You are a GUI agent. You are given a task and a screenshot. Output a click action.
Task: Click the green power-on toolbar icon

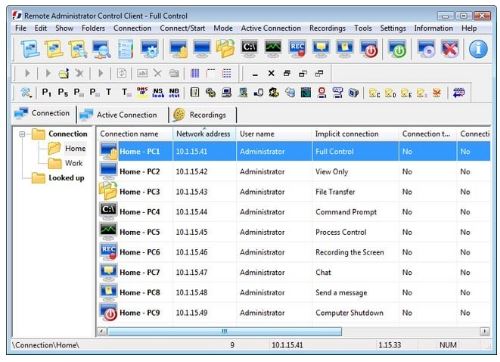(397, 49)
